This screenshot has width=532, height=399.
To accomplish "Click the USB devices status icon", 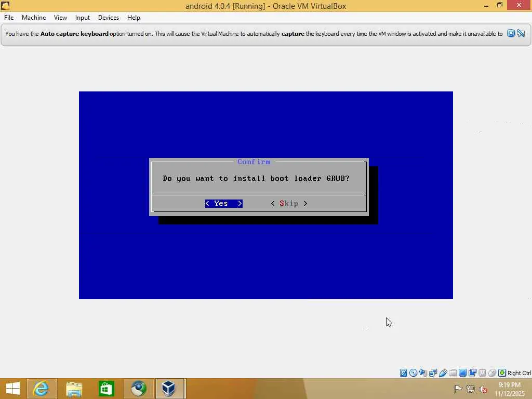I will pyautogui.click(x=443, y=373).
